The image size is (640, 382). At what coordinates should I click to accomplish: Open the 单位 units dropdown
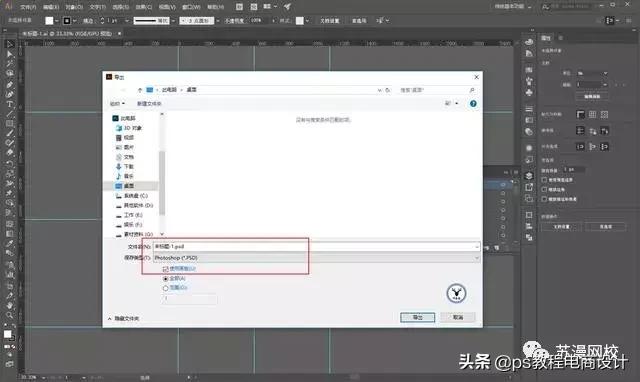pyautogui.click(x=592, y=73)
